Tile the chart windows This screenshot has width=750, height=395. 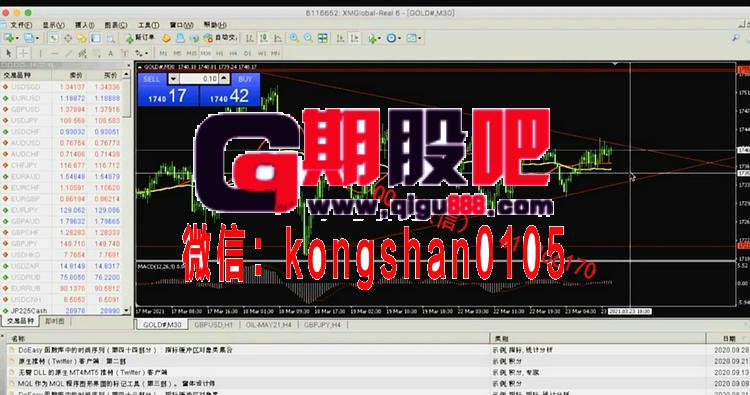point(323,38)
